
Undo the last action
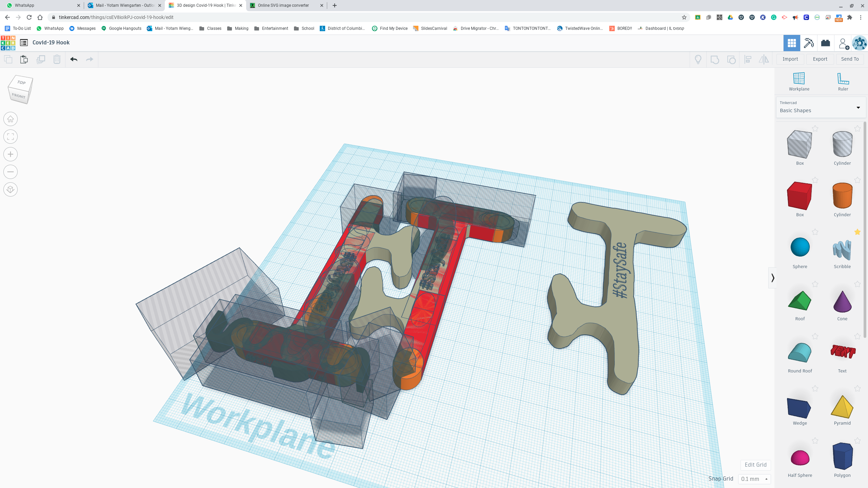[74, 59]
